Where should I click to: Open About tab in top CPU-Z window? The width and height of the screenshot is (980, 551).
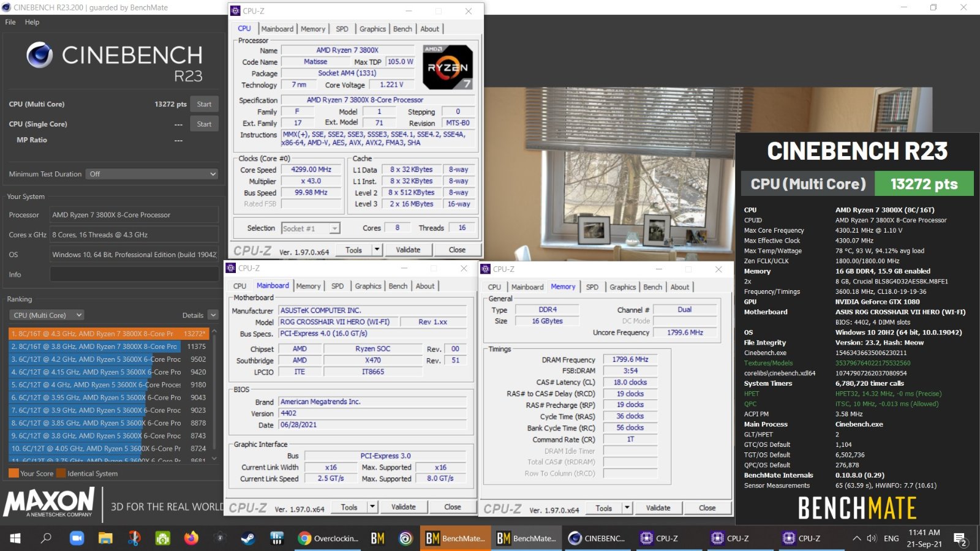pos(430,29)
